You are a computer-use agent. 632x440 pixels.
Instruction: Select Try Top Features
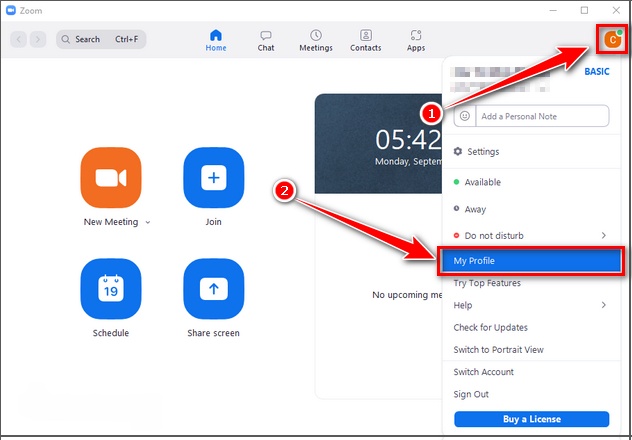(531, 283)
